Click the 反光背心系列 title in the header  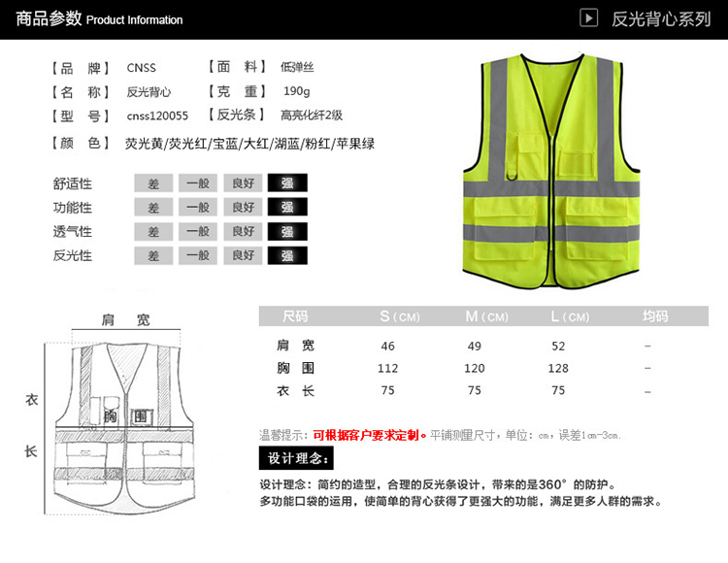(661, 19)
